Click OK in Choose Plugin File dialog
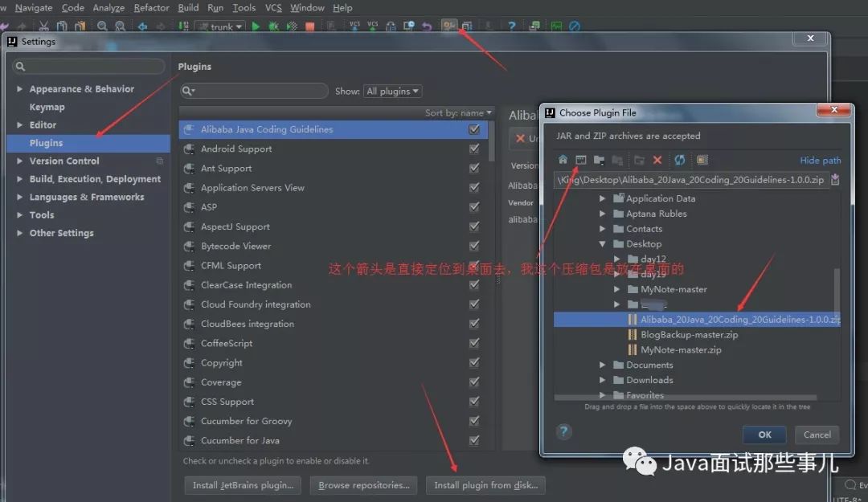The image size is (868, 502). (764, 435)
